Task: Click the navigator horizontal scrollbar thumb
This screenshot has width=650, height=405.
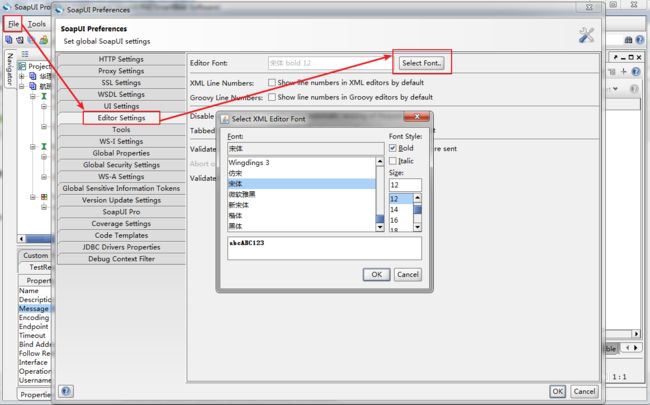Action: pos(39,239)
